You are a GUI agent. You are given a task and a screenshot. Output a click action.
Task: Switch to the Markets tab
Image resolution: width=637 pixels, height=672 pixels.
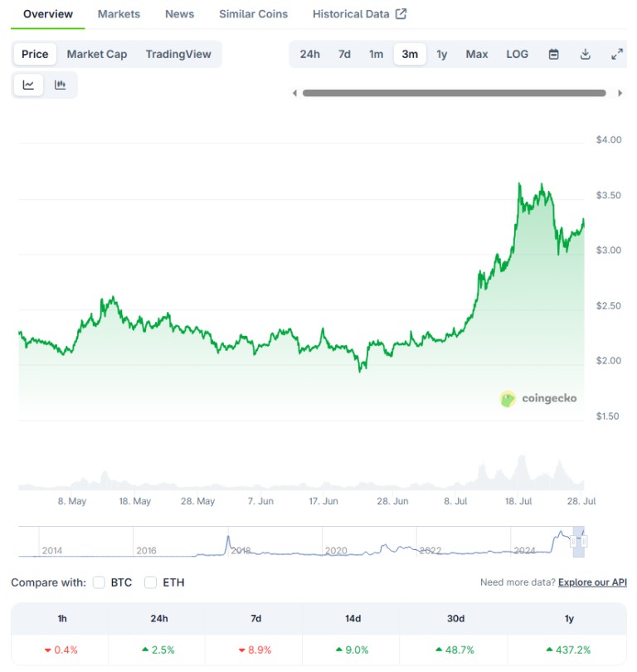(119, 13)
